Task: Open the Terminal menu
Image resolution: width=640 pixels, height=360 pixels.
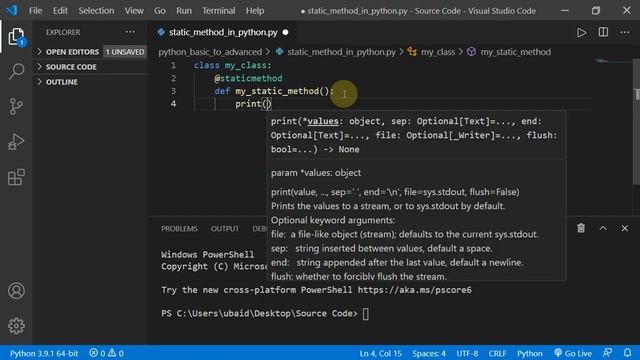Action: (x=219, y=11)
